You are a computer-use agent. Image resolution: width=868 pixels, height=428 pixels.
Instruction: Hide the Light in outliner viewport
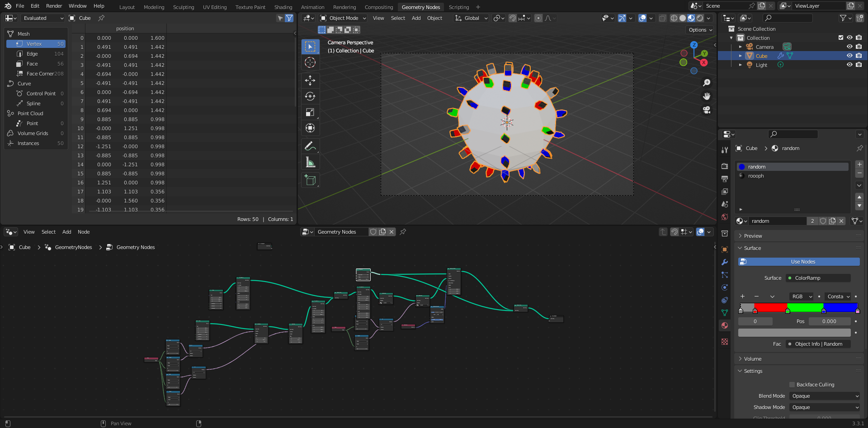pos(849,65)
